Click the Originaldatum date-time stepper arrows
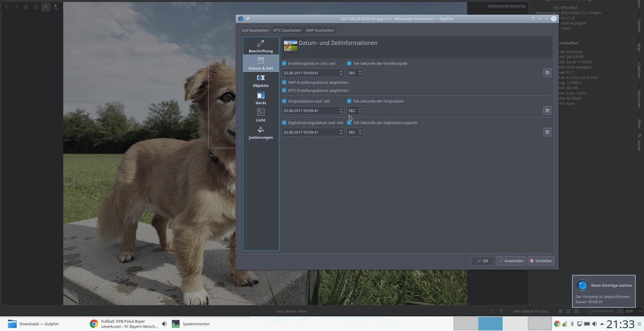Viewport: 644px width, 331px height. (x=341, y=110)
